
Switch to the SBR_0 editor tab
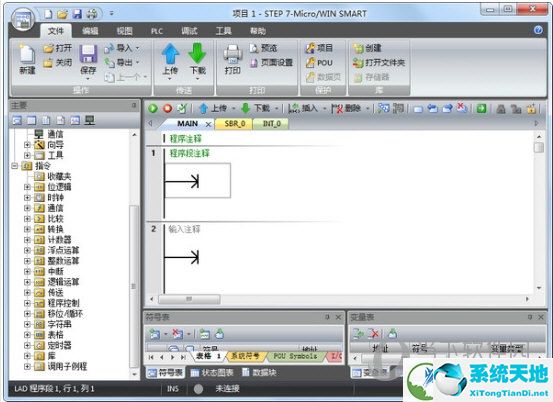point(235,124)
